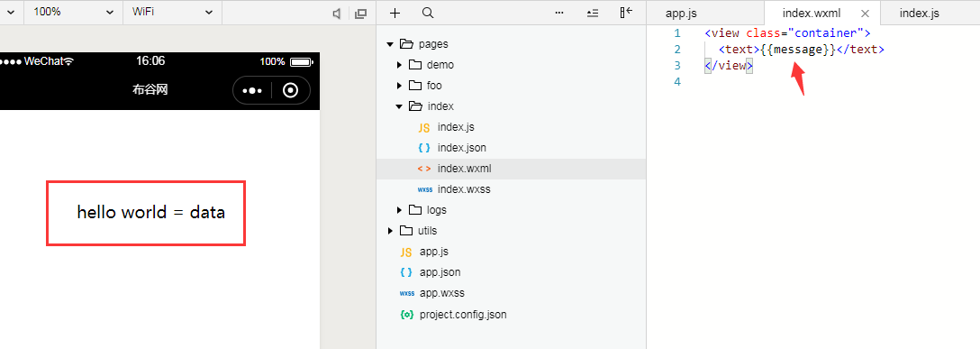The width and height of the screenshot is (980, 349).
Task: Click the plus icon to add file
Action: [395, 13]
